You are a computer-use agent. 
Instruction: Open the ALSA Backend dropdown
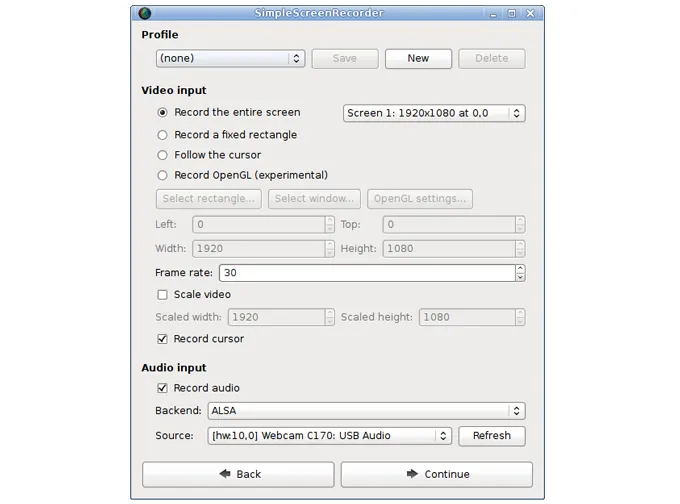pyautogui.click(x=366, y=411)
